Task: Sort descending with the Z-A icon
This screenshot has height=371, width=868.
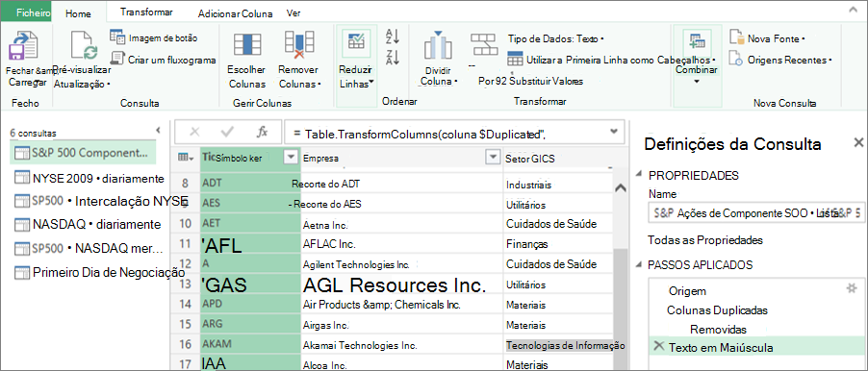Action: [393, 57]
